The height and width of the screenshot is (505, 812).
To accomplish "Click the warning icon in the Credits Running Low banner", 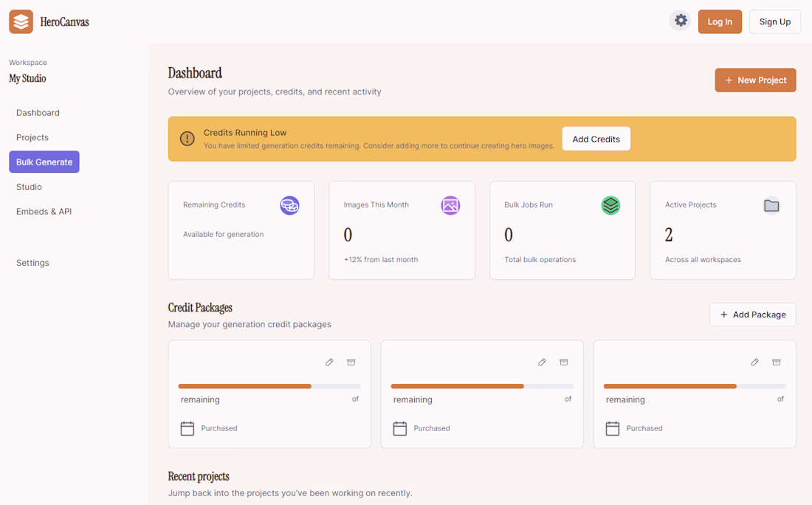I will 187,139.
